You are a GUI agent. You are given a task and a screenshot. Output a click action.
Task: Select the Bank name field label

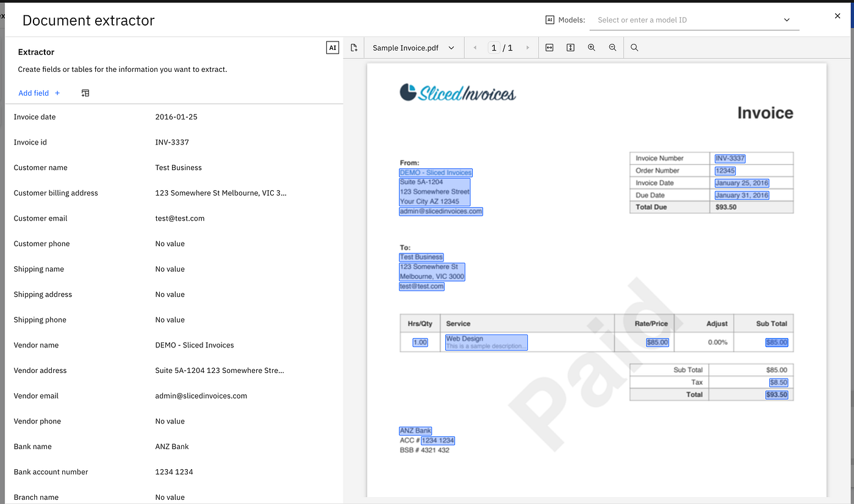33,447
